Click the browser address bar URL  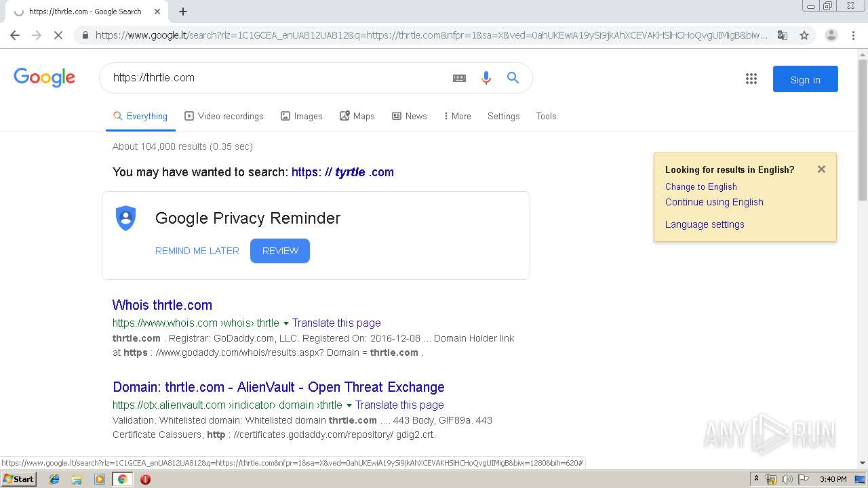431,35
